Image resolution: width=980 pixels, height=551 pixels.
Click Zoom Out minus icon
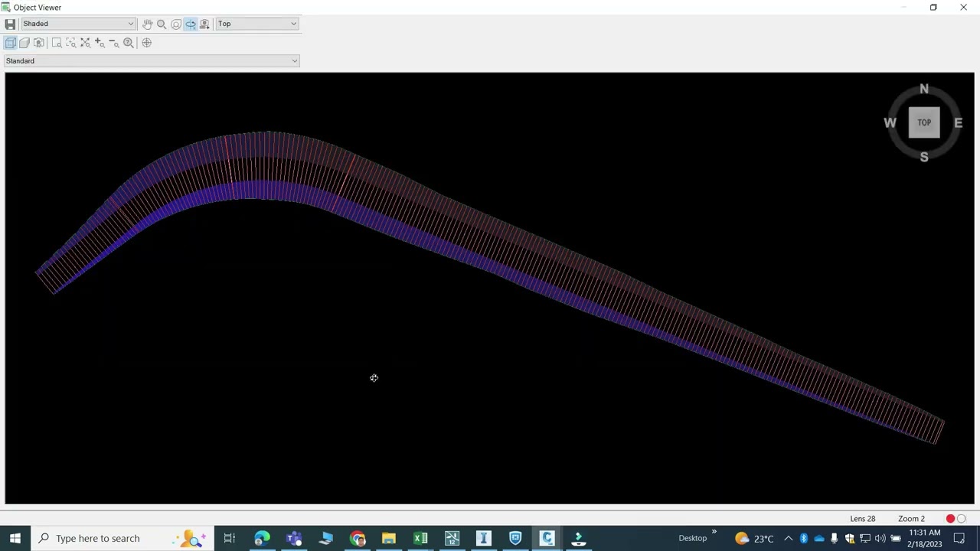pyautogui.click(x=113, y=43)
